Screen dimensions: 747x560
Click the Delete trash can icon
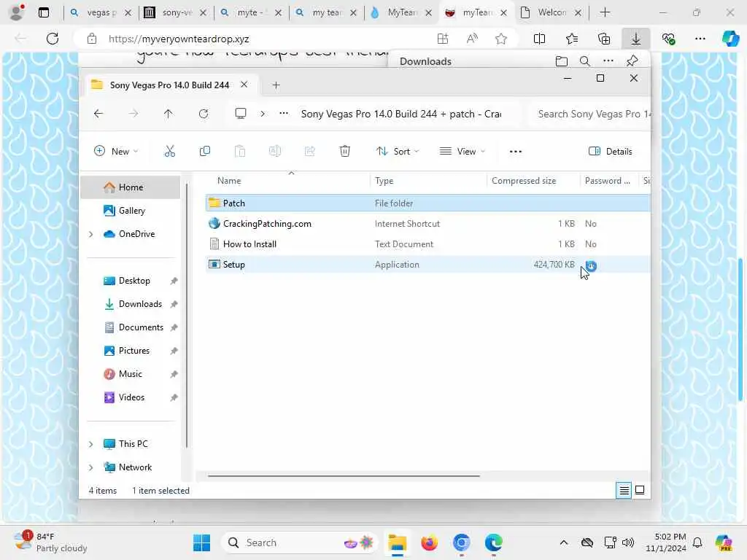pos(345,152)
